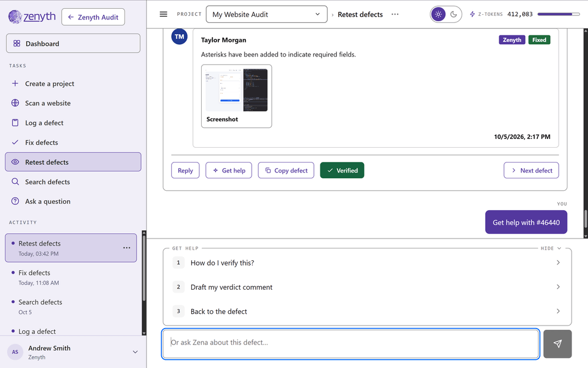Click the Get help button

coord(229,171)
